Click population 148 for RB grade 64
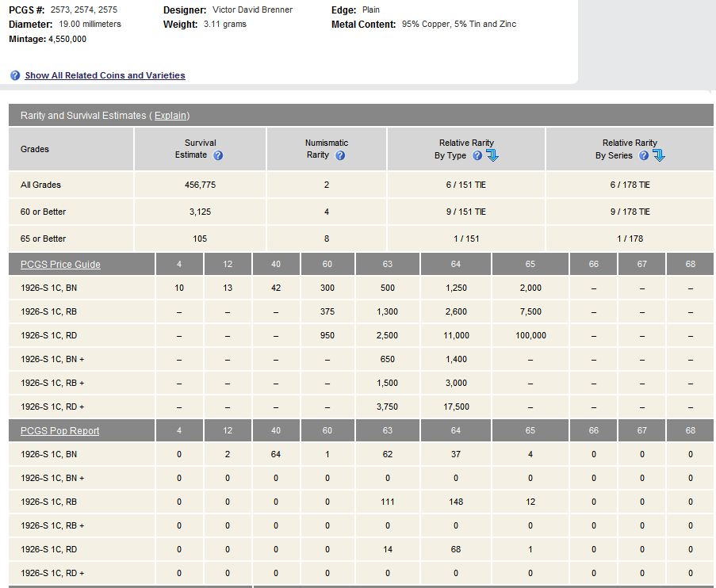 point(456,502)
